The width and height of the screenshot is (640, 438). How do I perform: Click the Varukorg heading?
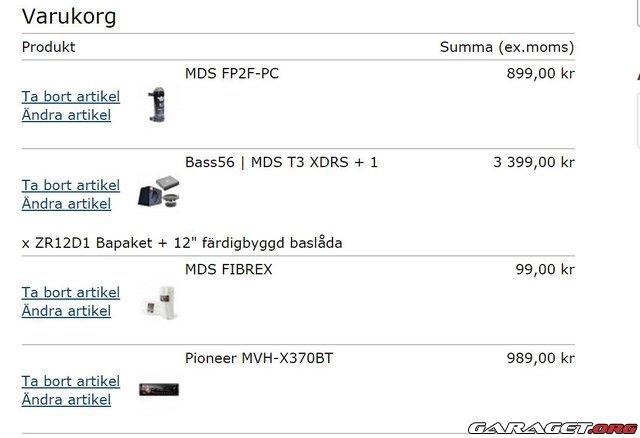pos(69,16)
